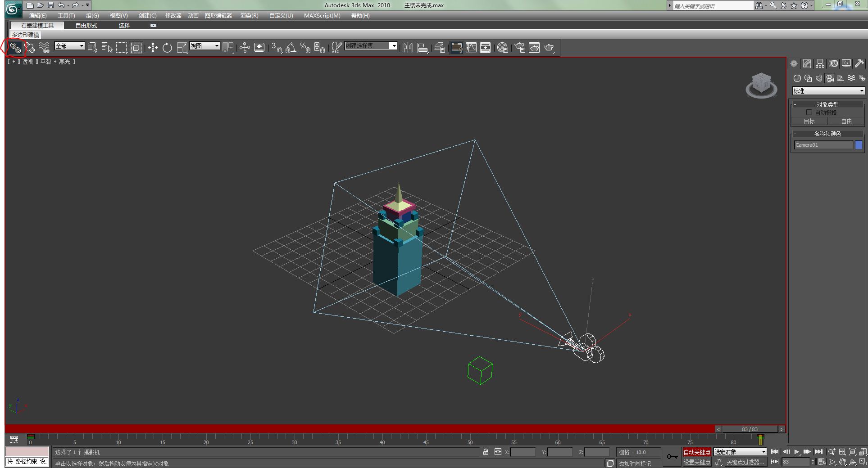The height and width of the screenshot is (468, 868).
Task: Switch to the 自由形式 ribbon tab
Action: coord(86,26)
